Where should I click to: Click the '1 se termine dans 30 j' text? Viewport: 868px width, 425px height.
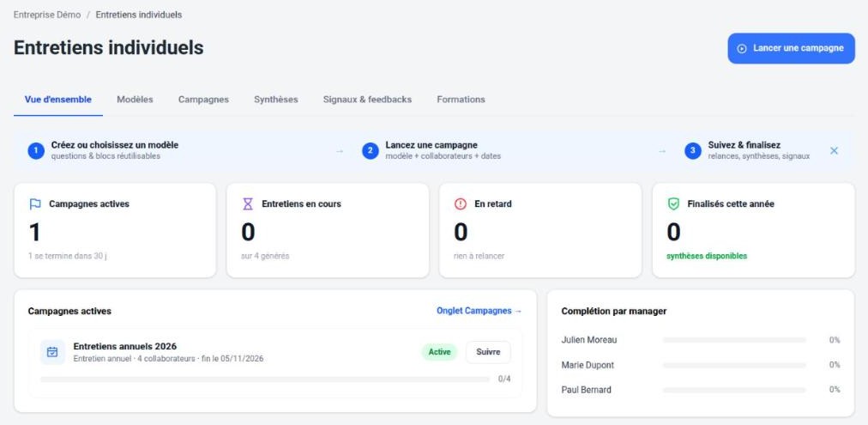click(68, 256)
